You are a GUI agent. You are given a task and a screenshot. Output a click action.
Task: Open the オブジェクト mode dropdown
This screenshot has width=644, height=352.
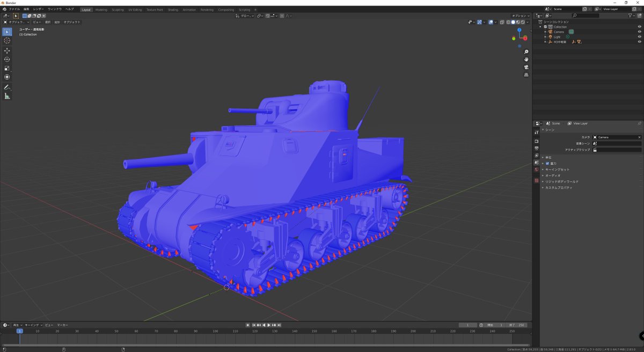(16, 22)
